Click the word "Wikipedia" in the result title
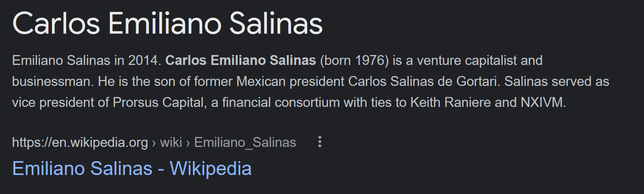The image size is (644, 194). [x=211, y=168]
